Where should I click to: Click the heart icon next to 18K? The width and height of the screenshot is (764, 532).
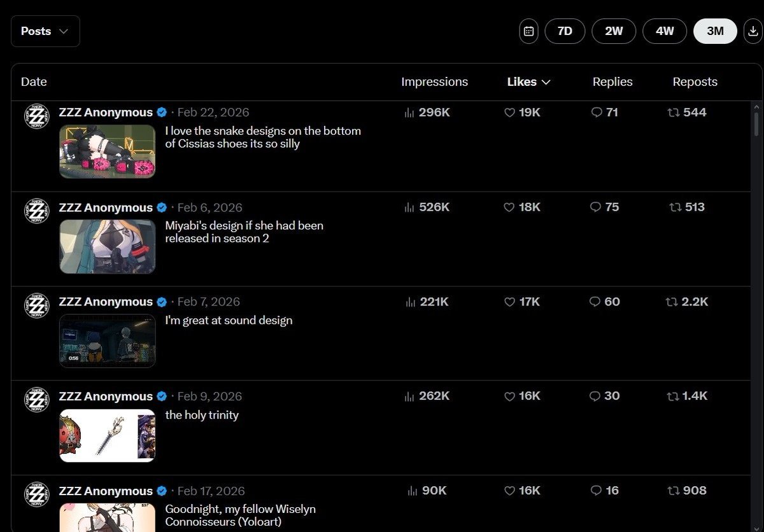(x=509, y=207)
